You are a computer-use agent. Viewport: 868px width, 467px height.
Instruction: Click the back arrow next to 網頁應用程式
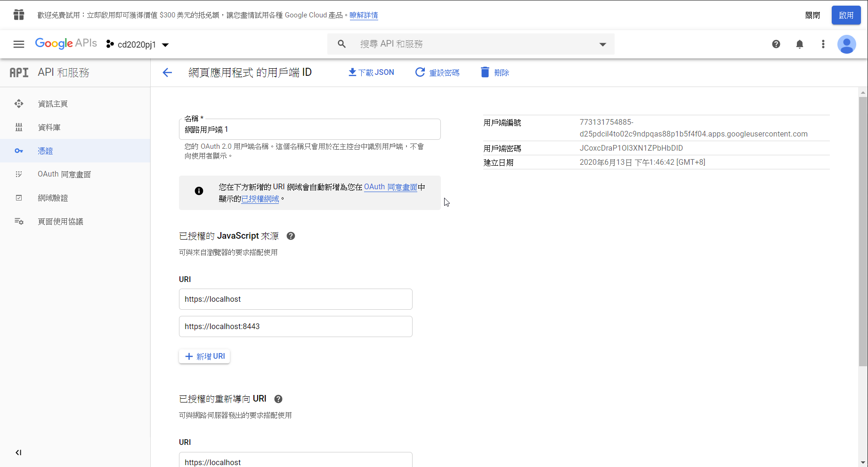[167, 72]
